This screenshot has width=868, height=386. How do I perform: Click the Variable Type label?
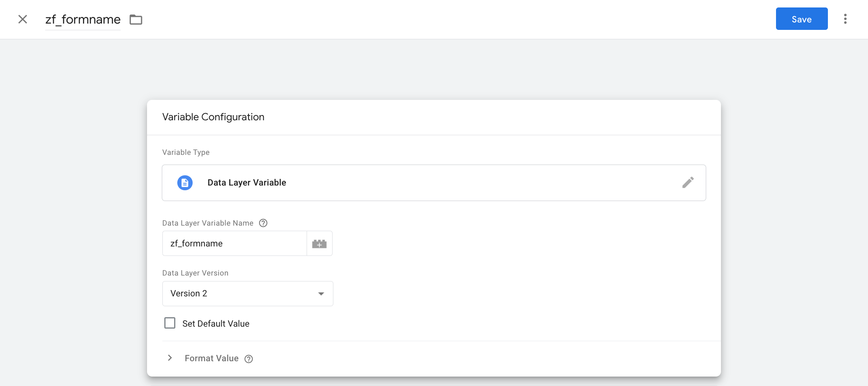[186, 153]
